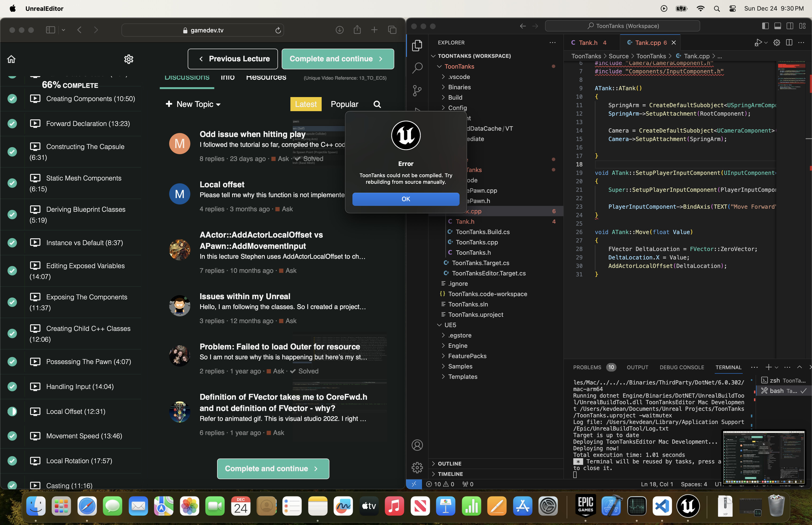812x525 pixels.
Task: Open the lecture settings gear
Action: 129,59
